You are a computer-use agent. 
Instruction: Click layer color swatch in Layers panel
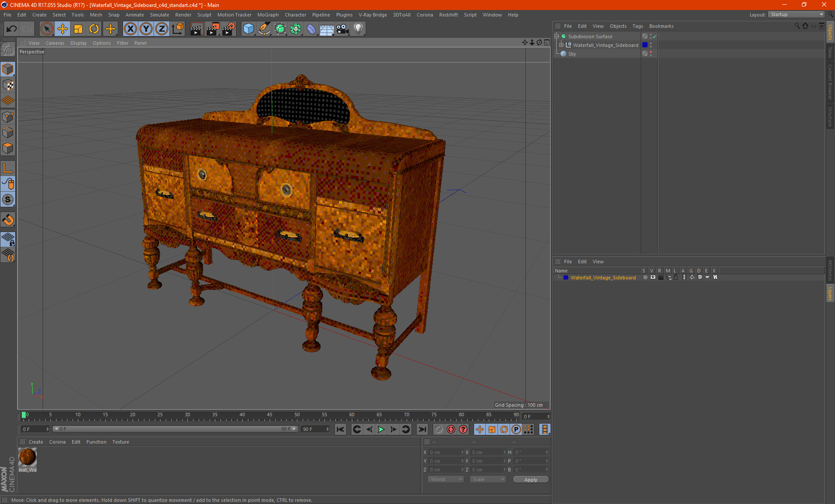pos(565,278)
